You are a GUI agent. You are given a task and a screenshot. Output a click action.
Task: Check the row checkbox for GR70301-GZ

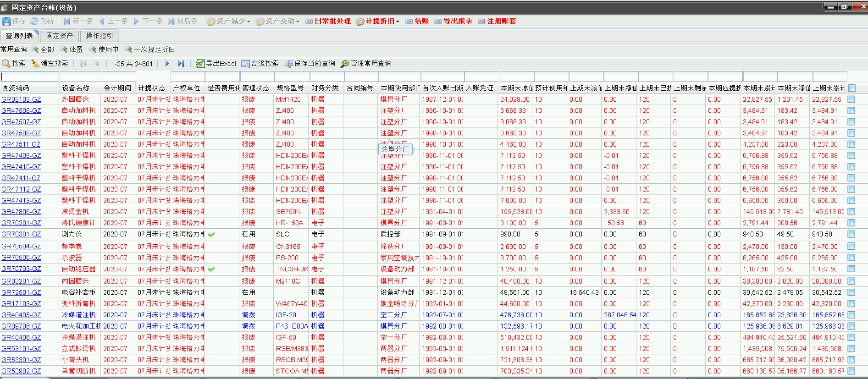pyautogui.click(x=851, y=234)
